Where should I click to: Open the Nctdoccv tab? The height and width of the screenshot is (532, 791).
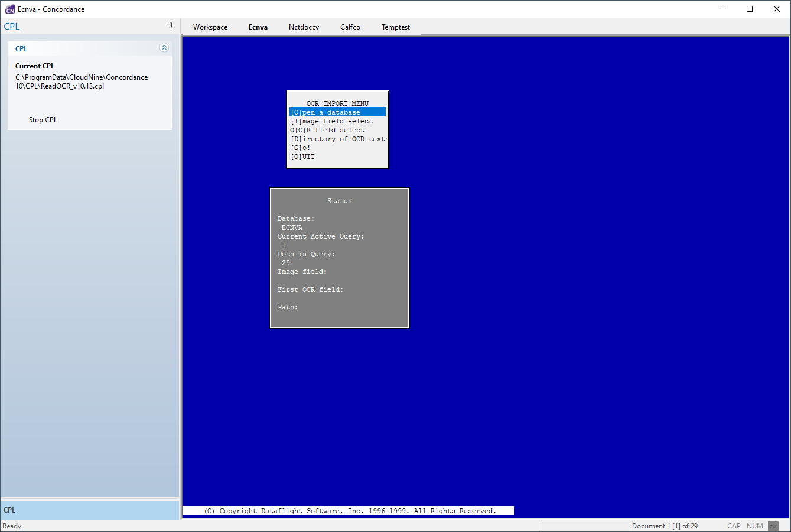click(304, 27)
